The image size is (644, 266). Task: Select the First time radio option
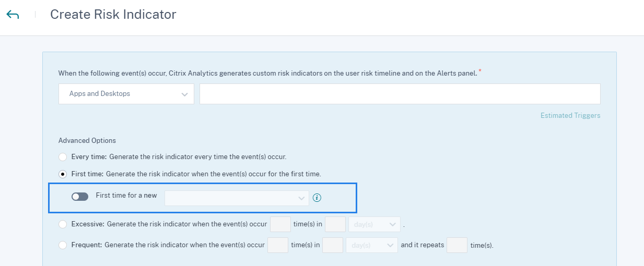click(63, 174)
